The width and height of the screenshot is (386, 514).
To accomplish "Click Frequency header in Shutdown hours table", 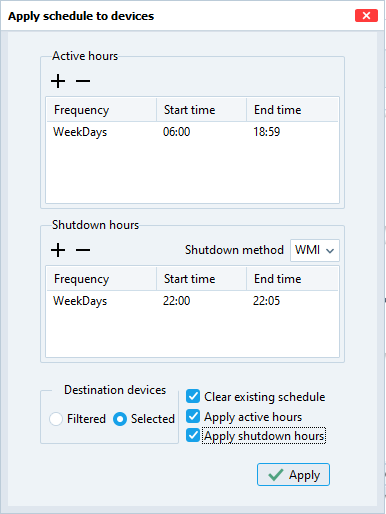I will tap(101, 279).
